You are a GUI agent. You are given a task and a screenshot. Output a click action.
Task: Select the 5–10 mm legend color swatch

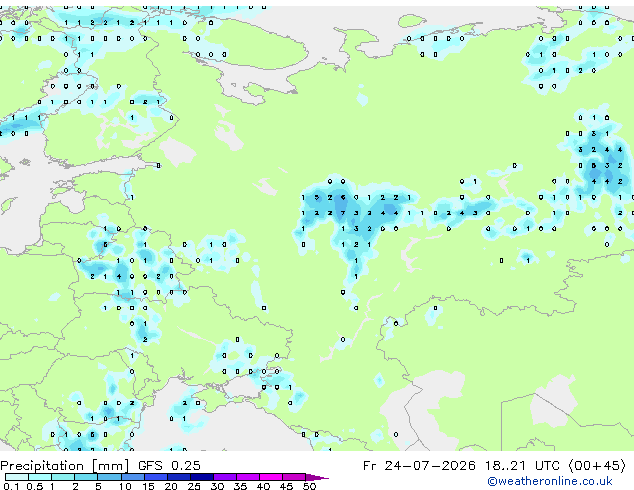[109, 477]
